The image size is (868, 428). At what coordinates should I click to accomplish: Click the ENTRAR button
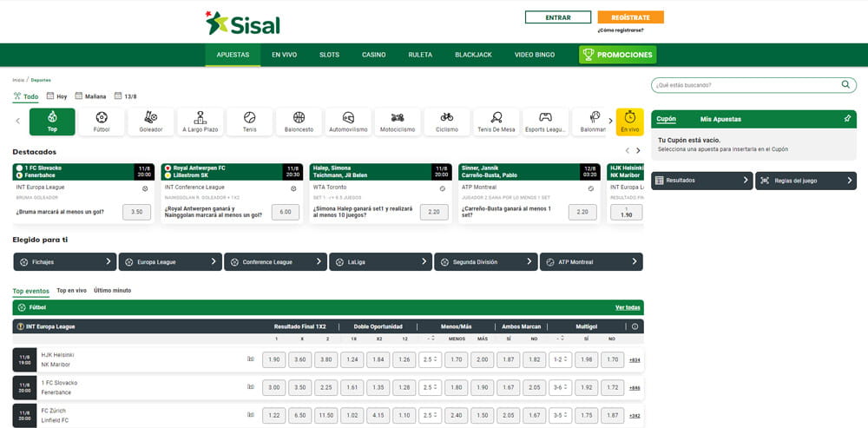click(x=558, y=17)
